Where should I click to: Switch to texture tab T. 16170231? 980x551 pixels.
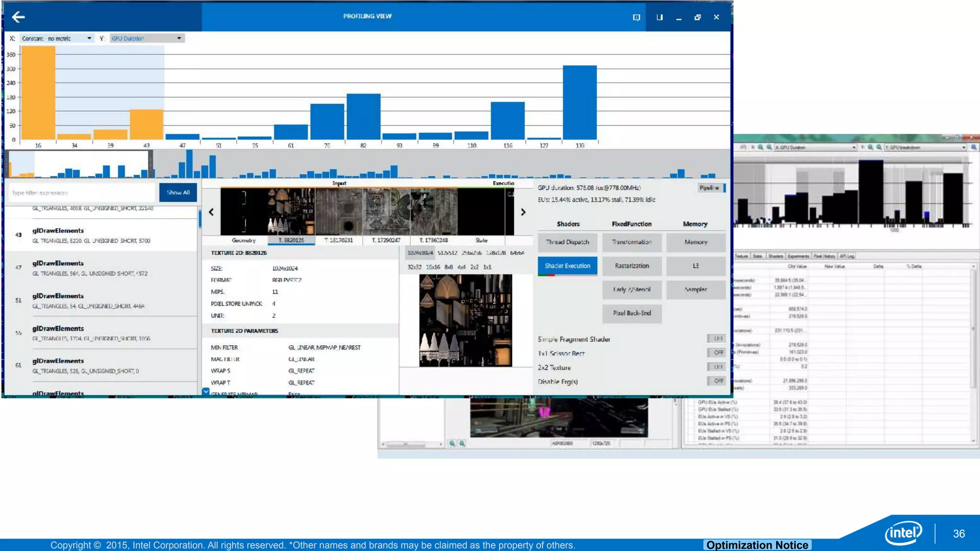(338, 240)
